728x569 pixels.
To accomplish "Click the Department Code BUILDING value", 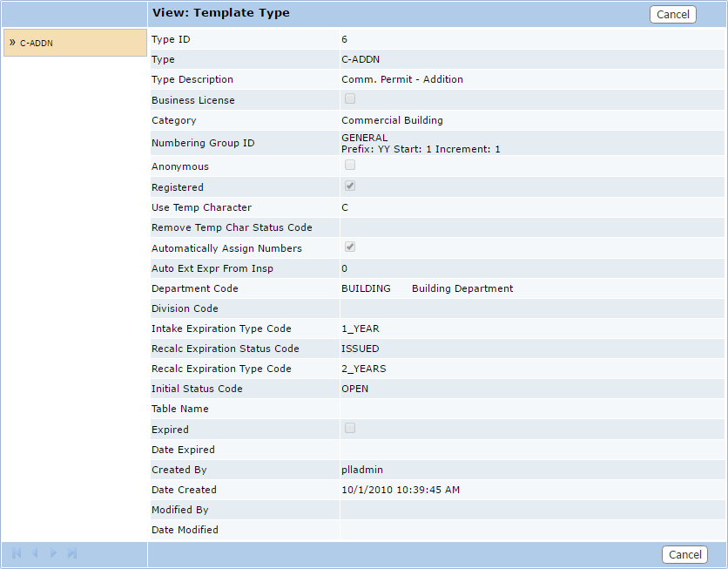I will (366, 288).
